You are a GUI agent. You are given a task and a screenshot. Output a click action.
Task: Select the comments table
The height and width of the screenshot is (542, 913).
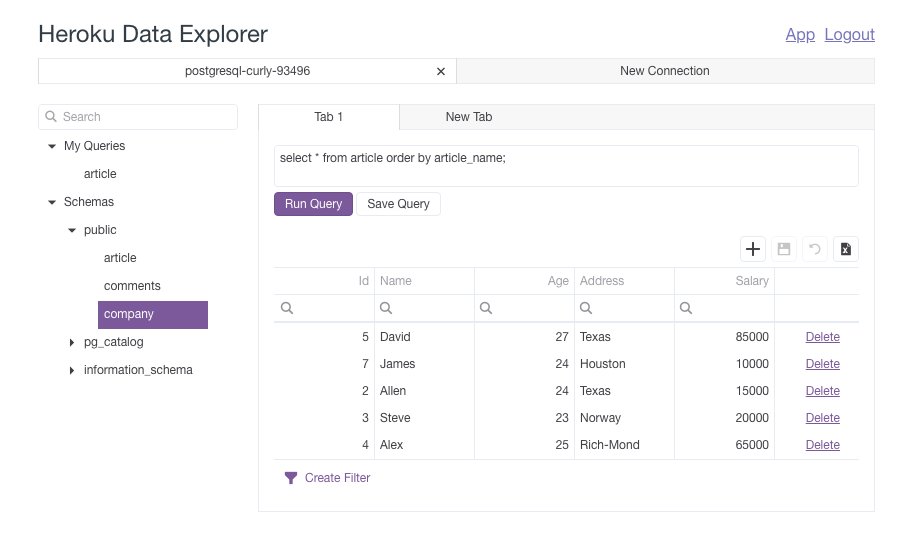coord(132,286)
